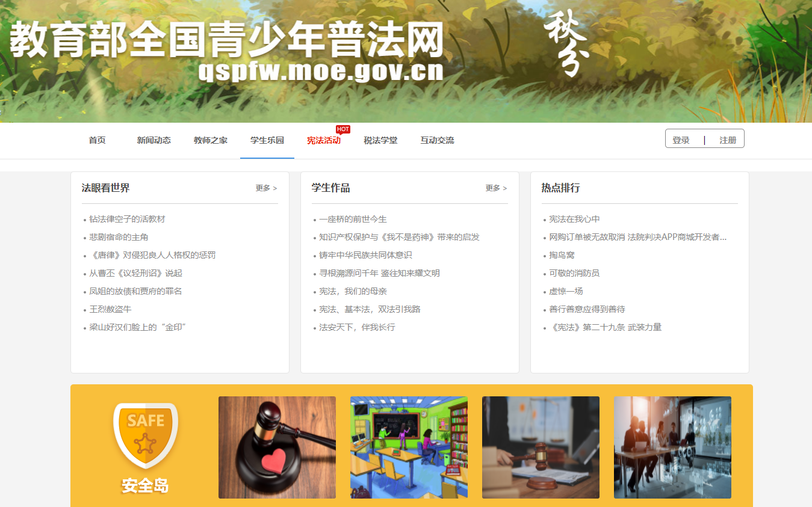Open the business meeting silhouette thumbnail
This screenshot has height=507, width=812.
click(x=672, y=447)
